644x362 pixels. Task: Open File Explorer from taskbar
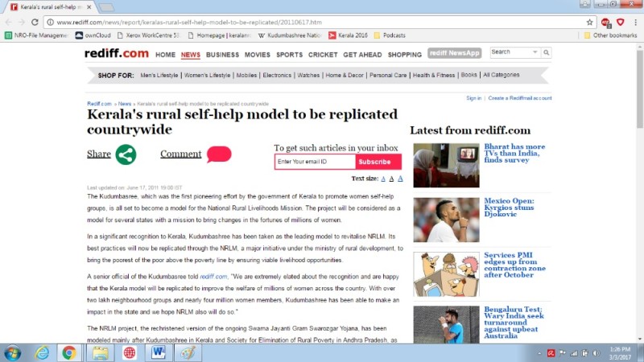click(x=100, y=352)
